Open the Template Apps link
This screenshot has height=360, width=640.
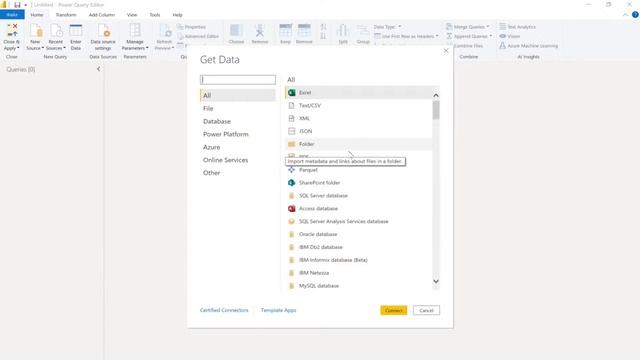[278, 310]
